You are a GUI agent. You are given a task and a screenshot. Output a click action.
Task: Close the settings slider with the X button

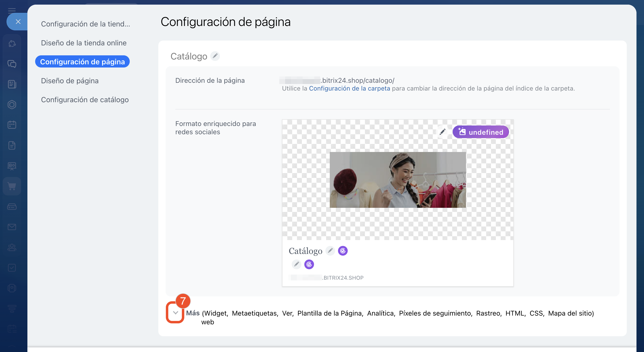(18, 22)
